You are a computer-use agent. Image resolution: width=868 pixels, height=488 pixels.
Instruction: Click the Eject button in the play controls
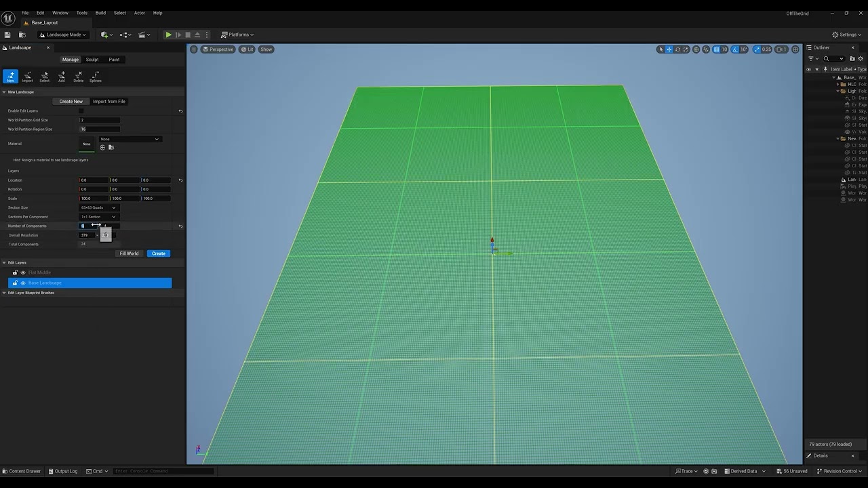(197, 35)
